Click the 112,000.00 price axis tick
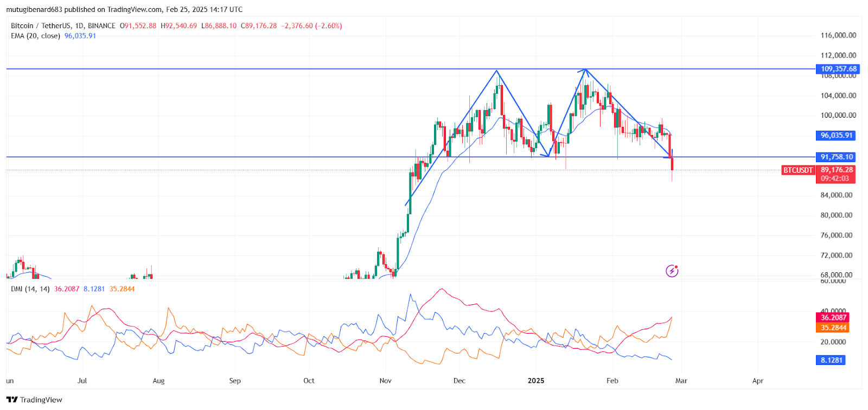The height and width of the screenshot is (410, 868). (x=838, y=55)
